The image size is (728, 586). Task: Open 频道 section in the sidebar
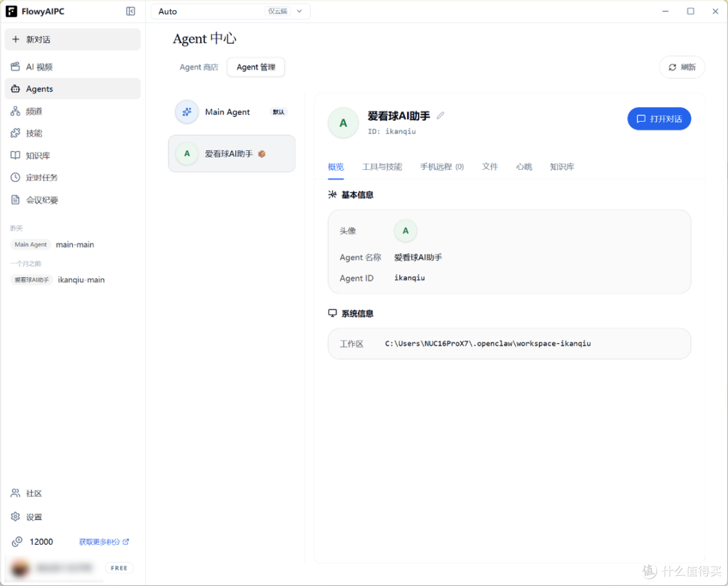point(72,111)
